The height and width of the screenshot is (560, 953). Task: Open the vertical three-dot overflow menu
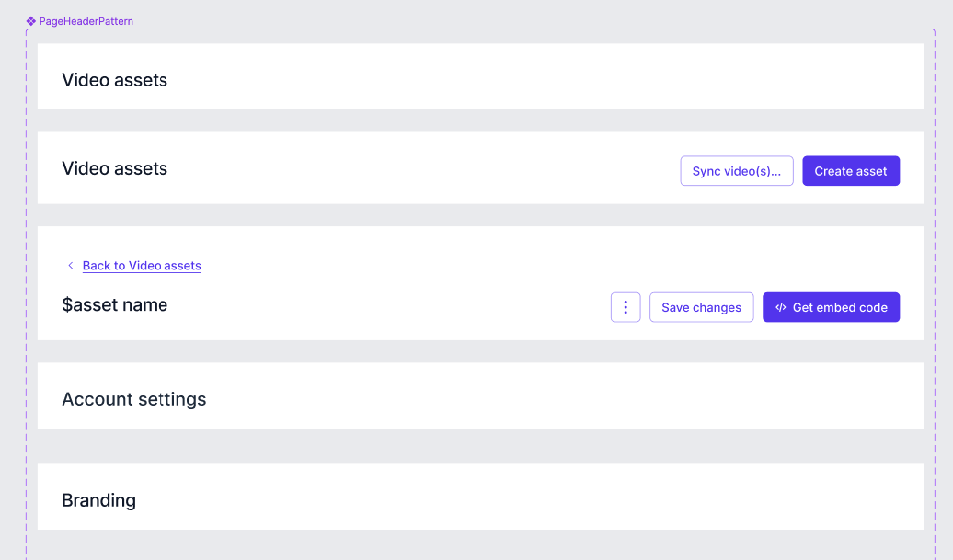click(x=626, y=307)
